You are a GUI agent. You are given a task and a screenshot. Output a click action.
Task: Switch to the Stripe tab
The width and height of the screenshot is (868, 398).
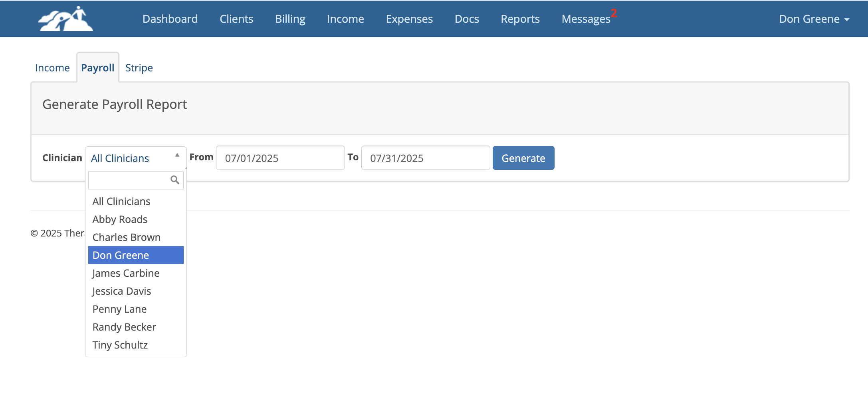click(x=139, y=68)
